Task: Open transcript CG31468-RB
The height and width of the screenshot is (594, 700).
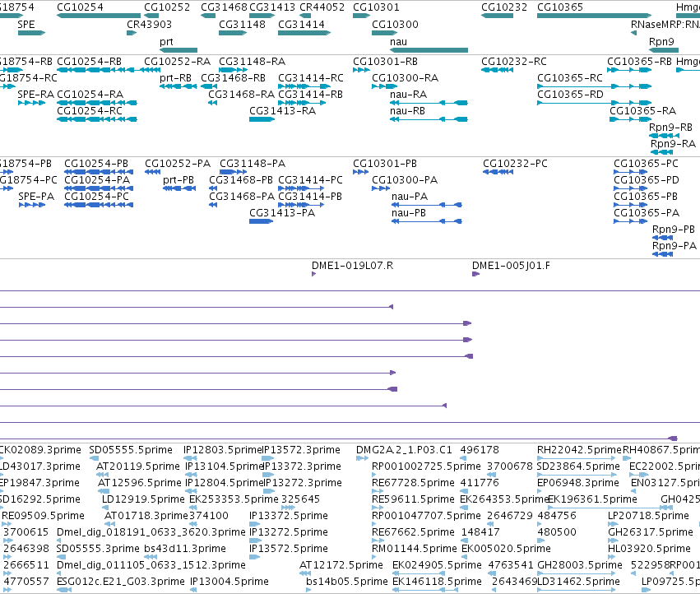Action: 233,77
